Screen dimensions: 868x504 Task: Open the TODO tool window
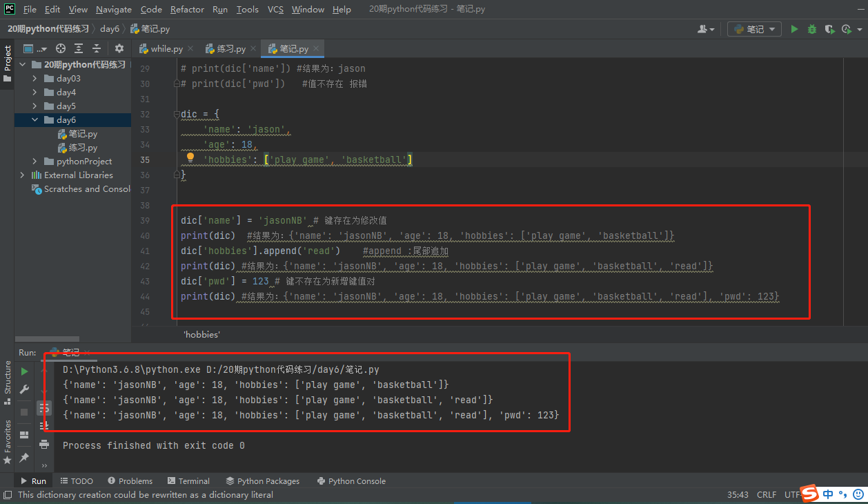(x=76, y=481)
